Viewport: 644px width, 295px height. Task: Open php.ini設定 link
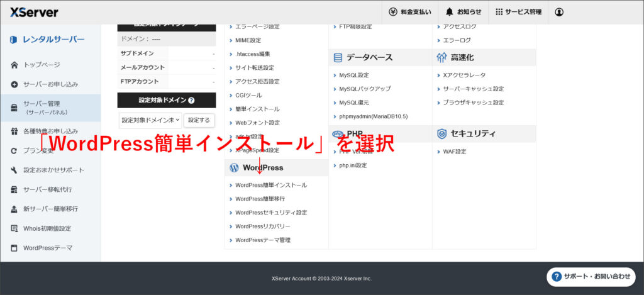pos(353,165)
